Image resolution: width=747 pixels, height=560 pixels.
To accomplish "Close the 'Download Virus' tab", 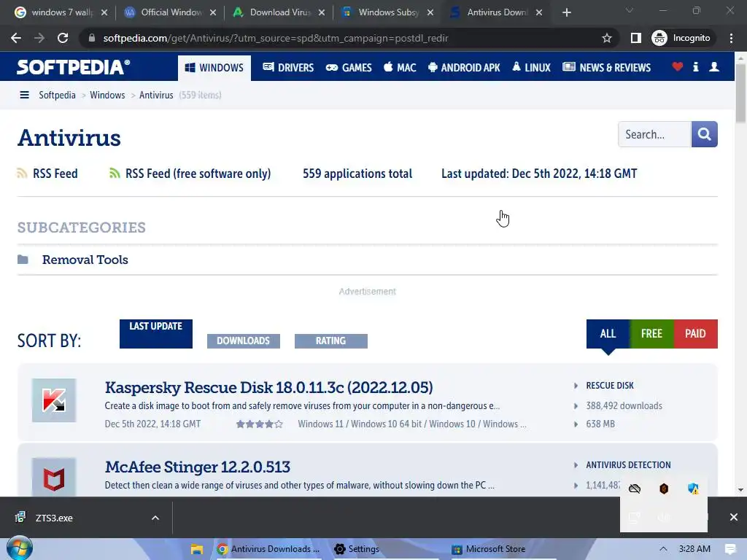I will [x=322, y=12].
